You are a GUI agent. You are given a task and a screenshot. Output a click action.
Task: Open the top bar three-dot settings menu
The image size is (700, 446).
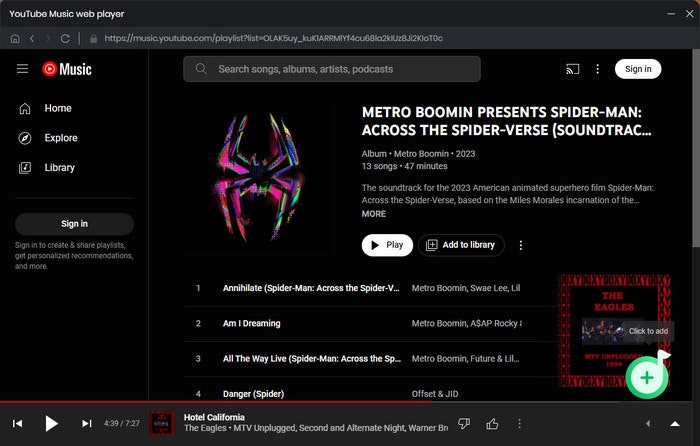597,69
